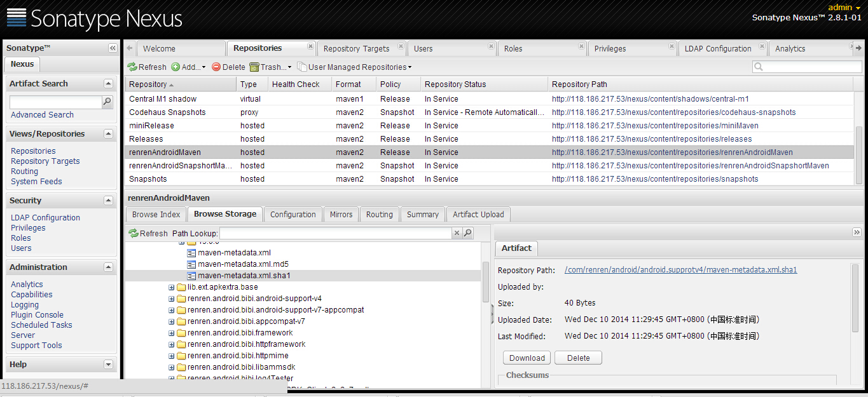
Task: Click the Download artifact button
Action: point(527,358)
